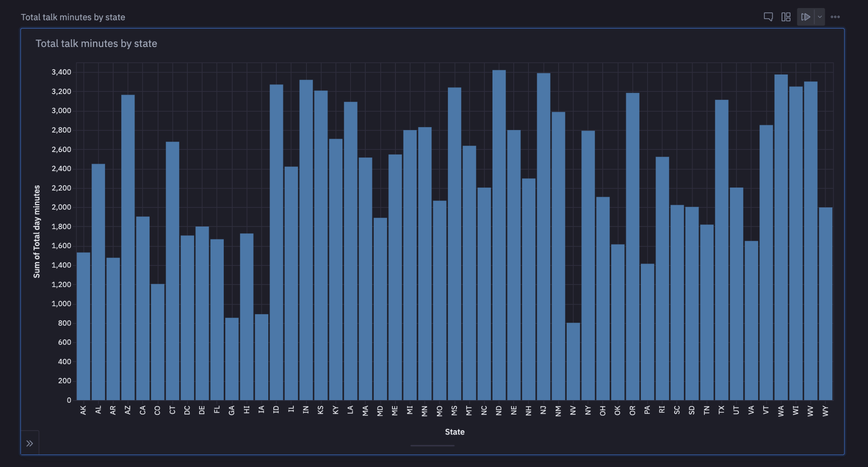
Task: Expand the chart configuration panel chevrons
Action: 30,443
